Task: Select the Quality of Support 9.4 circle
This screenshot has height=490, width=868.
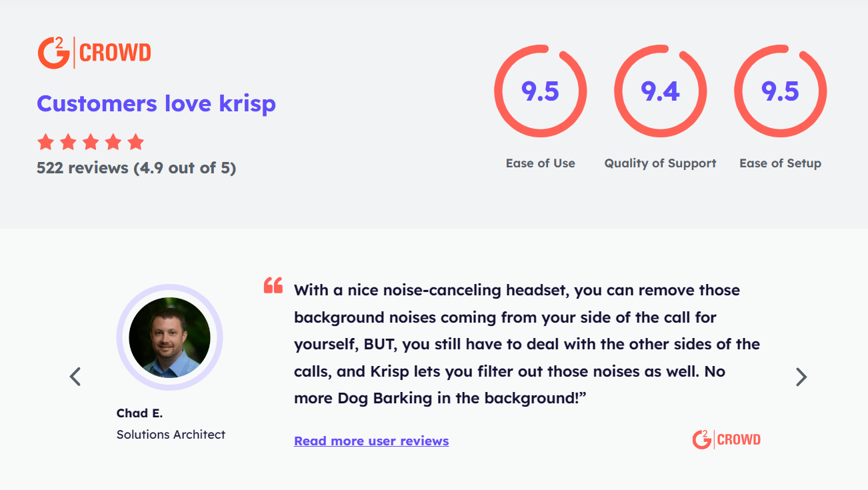Action: pyautogui.click(x=661, y=91)
